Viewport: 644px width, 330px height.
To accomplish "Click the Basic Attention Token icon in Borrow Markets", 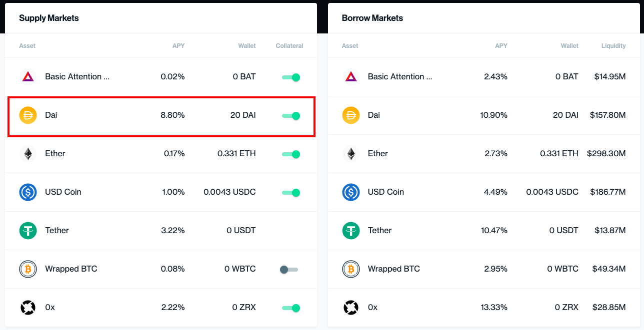I will click(x=351, y=77).
